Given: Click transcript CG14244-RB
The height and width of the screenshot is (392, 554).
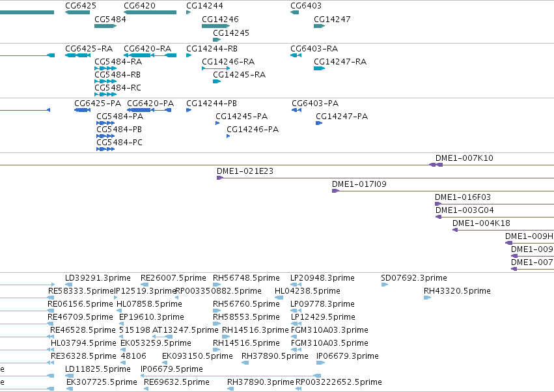Looking at the screenshot, I should click(212, 48).
